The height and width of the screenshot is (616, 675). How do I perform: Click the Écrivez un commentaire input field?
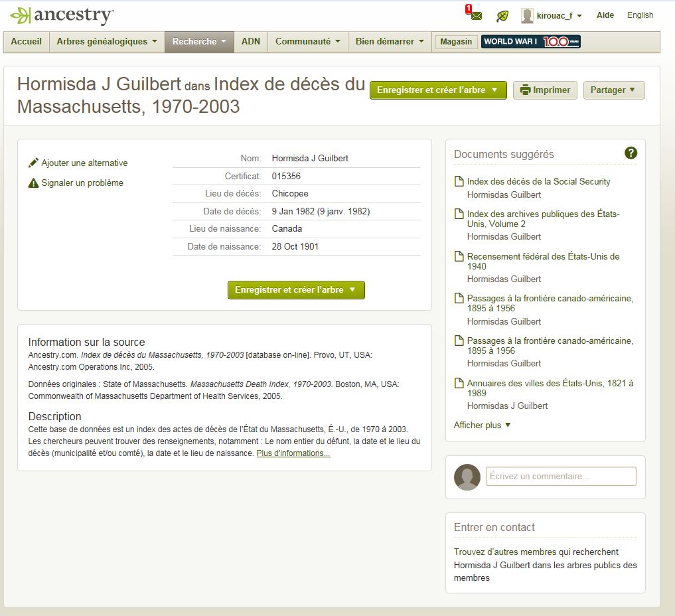[561, 477]
